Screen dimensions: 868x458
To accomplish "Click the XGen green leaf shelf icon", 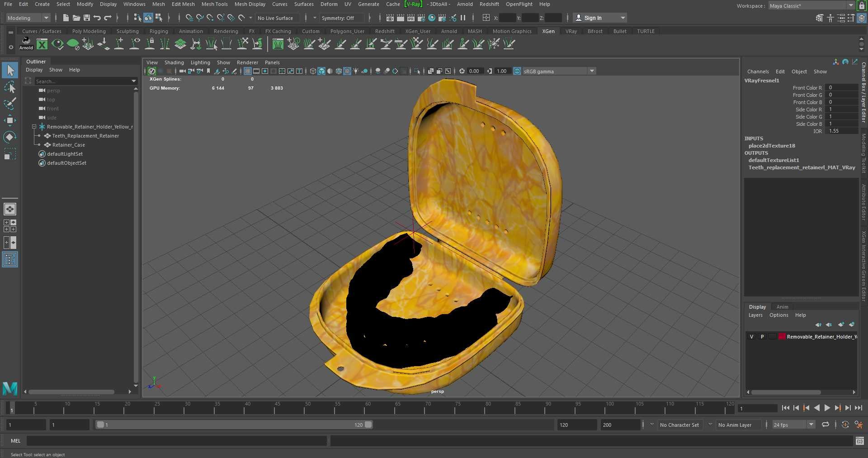I will pyautogui.click(x=73, y=44).
